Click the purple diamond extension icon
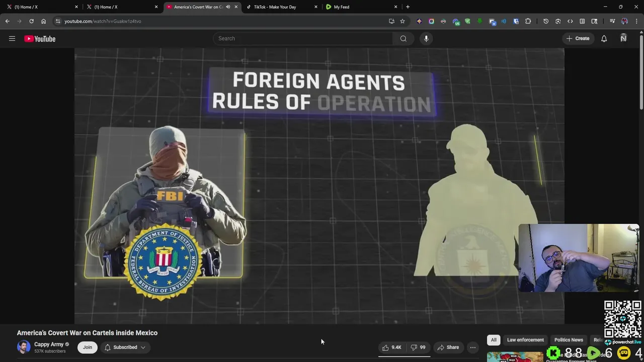This screenshot has height=362, width=644. tap(419, 21)
